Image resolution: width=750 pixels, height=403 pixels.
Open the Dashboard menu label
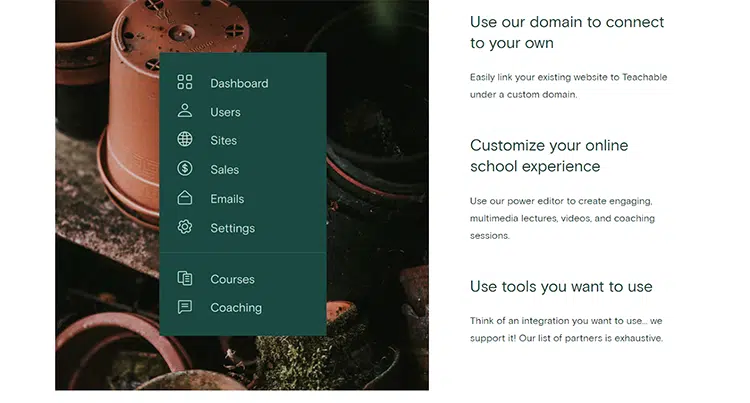coord(239,83)
